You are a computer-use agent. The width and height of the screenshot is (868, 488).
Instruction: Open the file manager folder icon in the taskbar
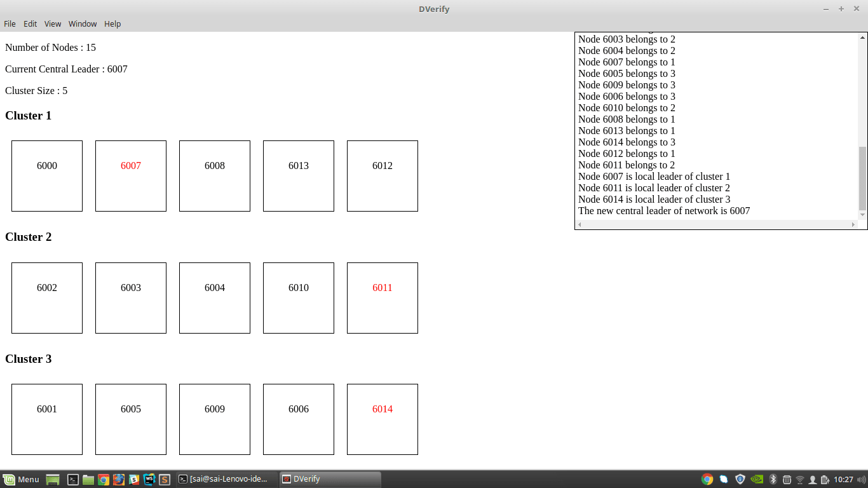point(88,480)
